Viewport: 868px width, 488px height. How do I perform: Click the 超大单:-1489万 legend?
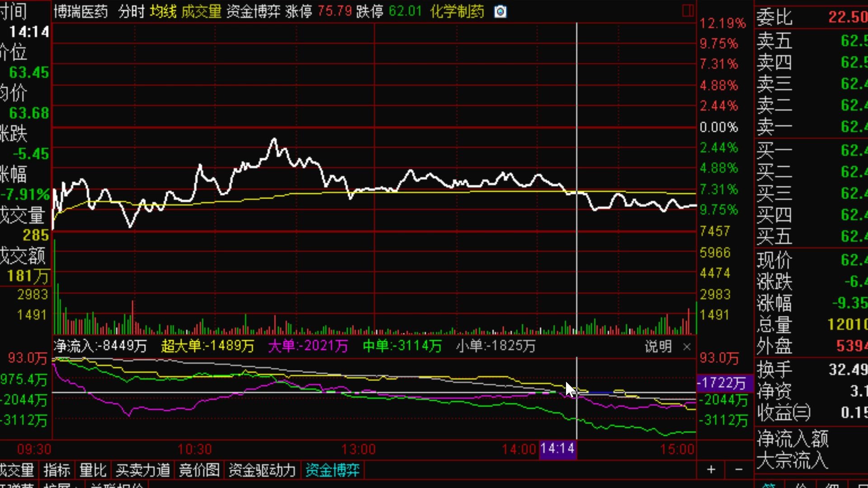point(208,346)
